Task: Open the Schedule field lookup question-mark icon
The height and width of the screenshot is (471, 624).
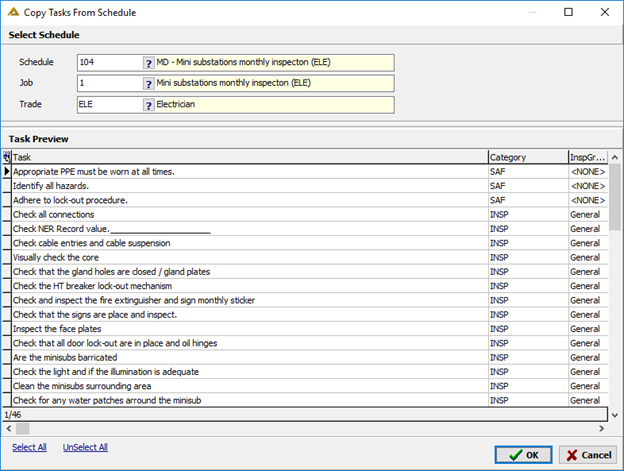Action: point(148,63)
